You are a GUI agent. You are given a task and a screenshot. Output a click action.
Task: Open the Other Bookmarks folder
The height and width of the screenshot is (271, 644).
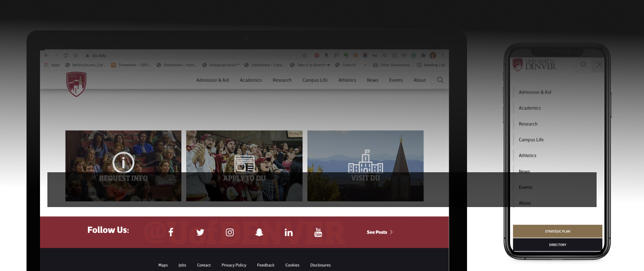[392, 65]
